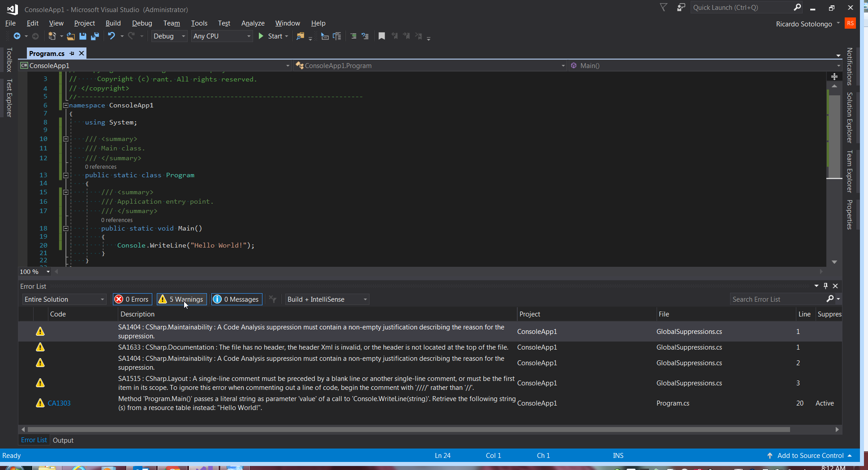The width and height of the screenshot is (868, 470).
Task: Open the Any CPU platform dropdown
Action: 222,36
